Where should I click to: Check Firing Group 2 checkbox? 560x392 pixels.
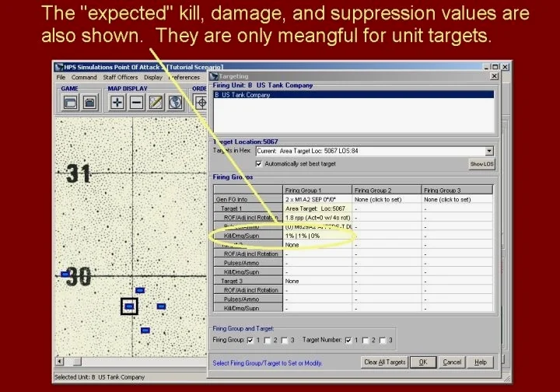pos(267,340)
